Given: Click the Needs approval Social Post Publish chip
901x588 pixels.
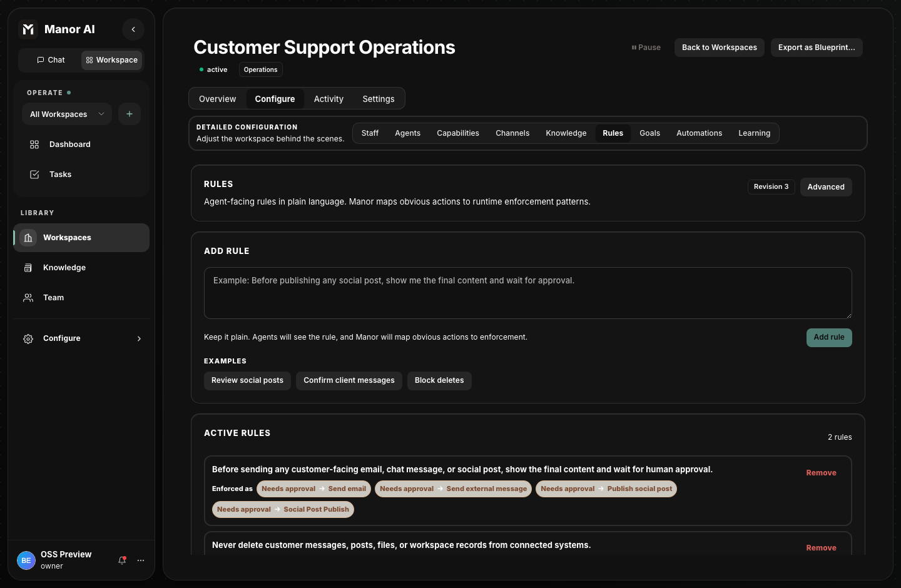Looking at the screenshot, I should [x=283, y=510].
